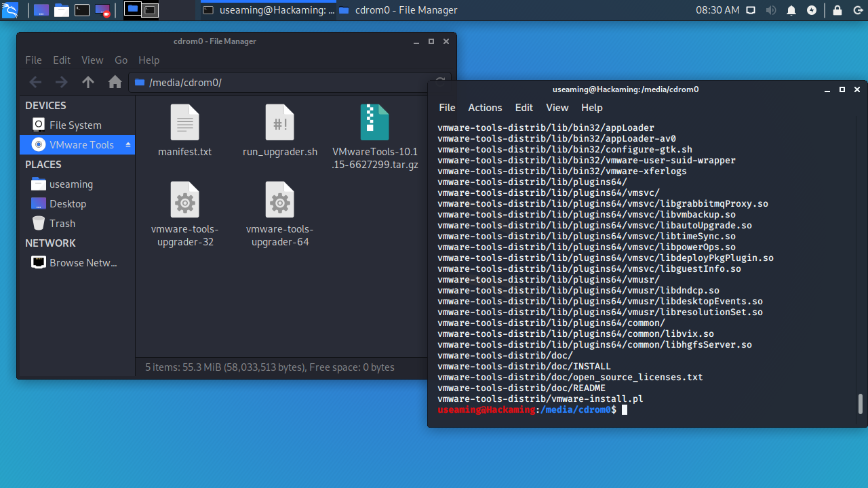Click the libgrabbitmqProxy.so terminal line
Screen dimensions: 868x488
(x=603, y=204)
